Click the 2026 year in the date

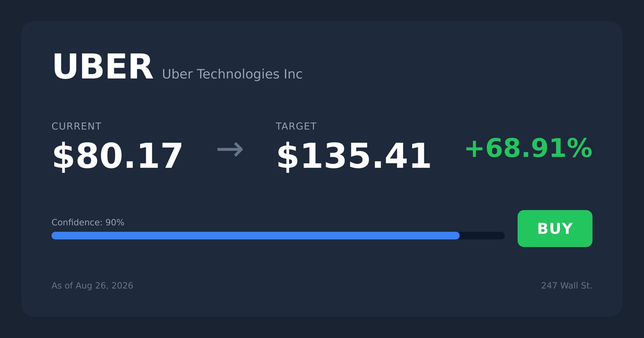(122, 286)
